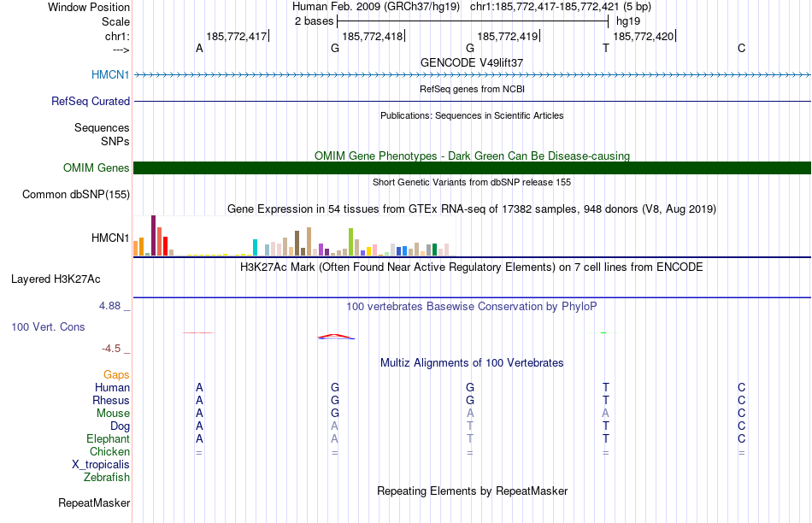Click the ---> sequence direction arrow label

[121, 50]
